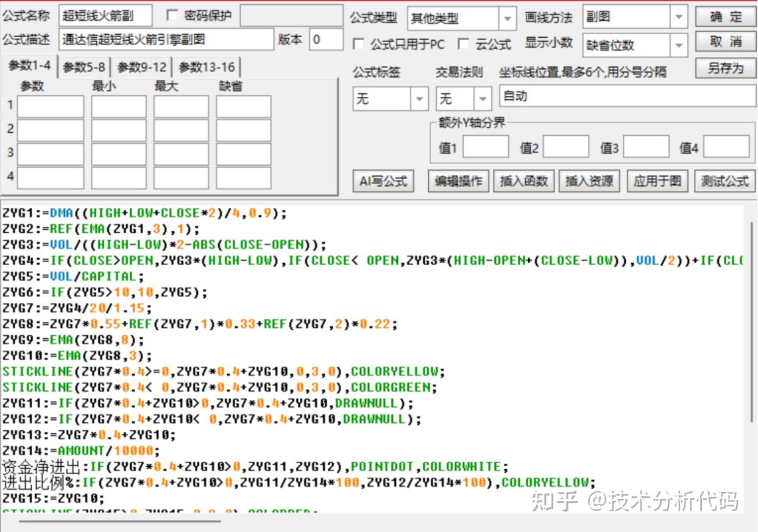Click the 公式名称 input field
This screenshot has width=758, height=532.
(105, 16)
